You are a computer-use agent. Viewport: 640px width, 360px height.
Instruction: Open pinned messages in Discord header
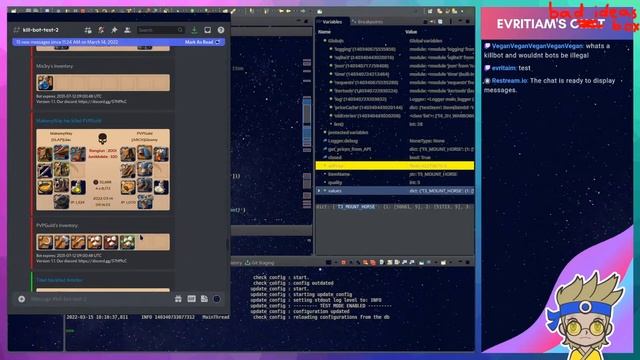pos(114,30)
